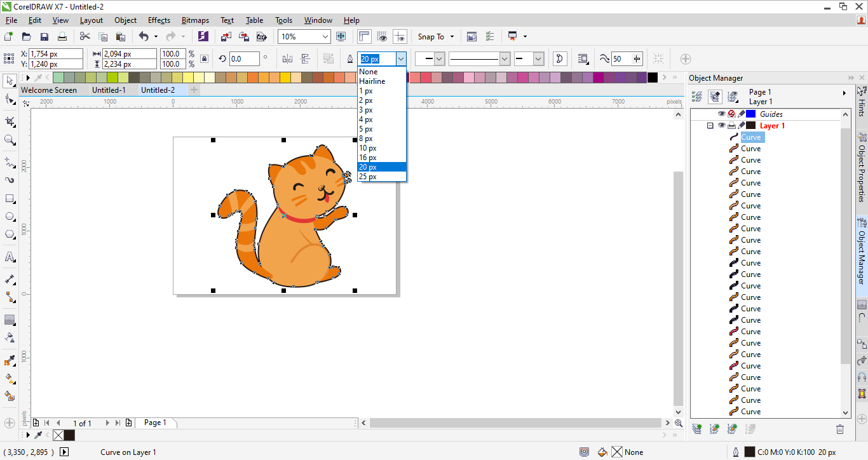Disable printing for Layer 1
The height and width of the screenshot is (460, 868).
point(731,125)
